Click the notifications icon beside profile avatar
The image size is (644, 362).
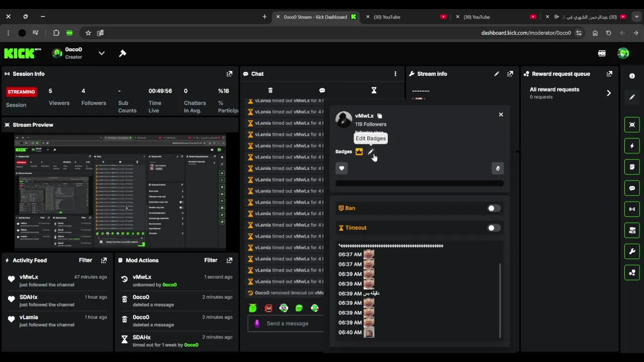(x=602, y=53)
